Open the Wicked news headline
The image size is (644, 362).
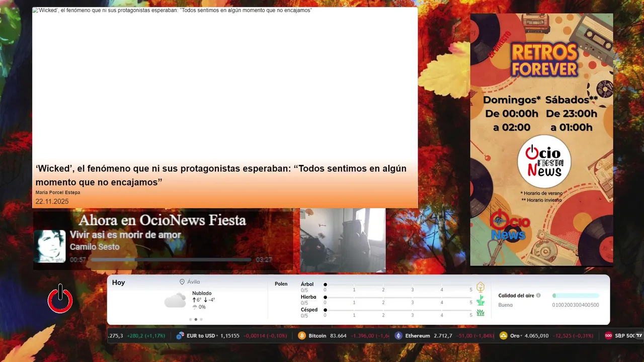[221, 175]
